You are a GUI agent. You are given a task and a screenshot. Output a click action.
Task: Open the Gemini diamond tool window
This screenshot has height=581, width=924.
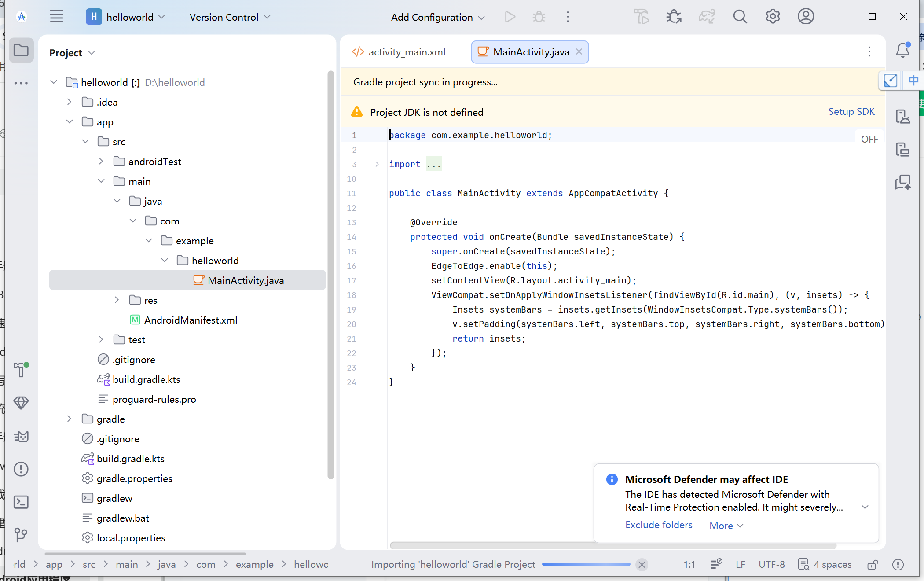21,403
